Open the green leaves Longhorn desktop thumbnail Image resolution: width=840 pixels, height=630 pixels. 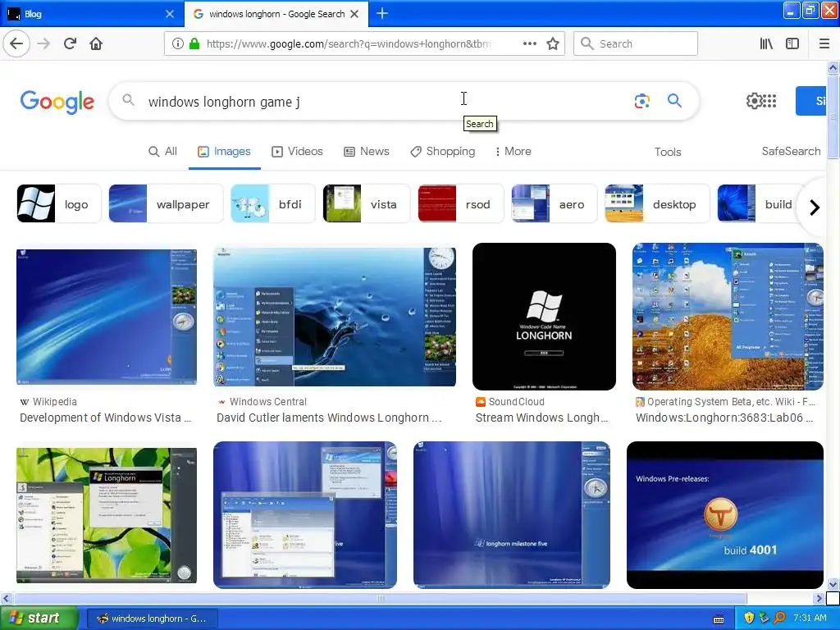pyautogui.click(x=107, y=515)
